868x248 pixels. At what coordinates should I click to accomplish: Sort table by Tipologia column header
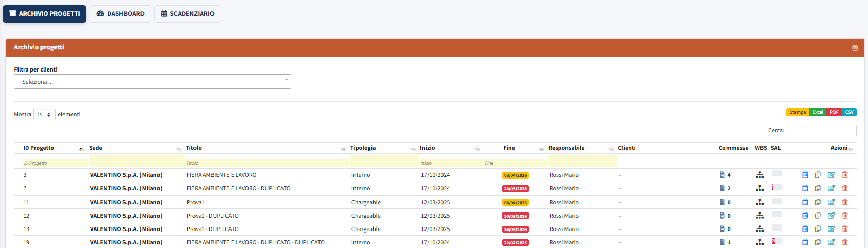[x=363, y=148]
